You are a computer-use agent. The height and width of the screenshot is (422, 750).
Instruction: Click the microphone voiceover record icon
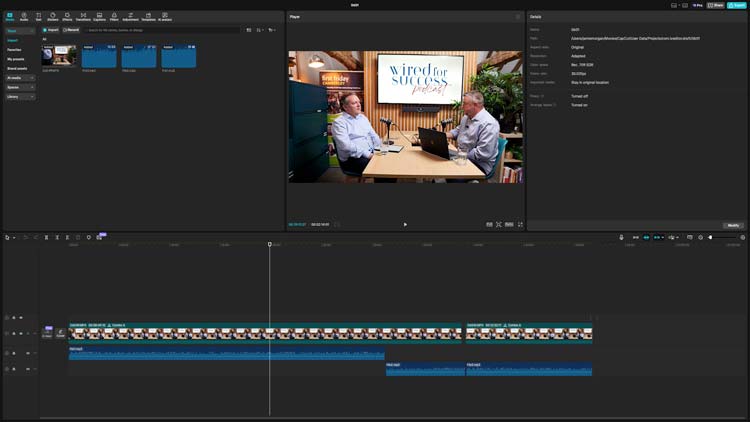(x=621, y=237)
